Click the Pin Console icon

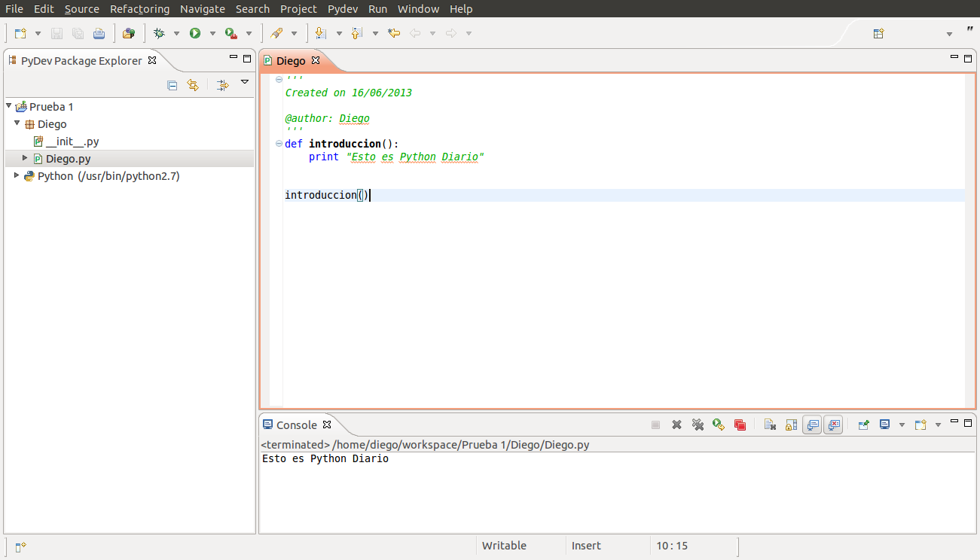pos(863,425)
